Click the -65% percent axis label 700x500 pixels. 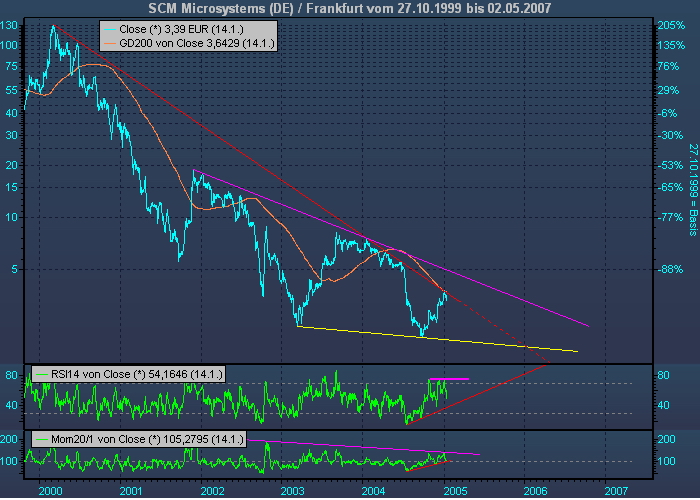click(x=671, y=188)
